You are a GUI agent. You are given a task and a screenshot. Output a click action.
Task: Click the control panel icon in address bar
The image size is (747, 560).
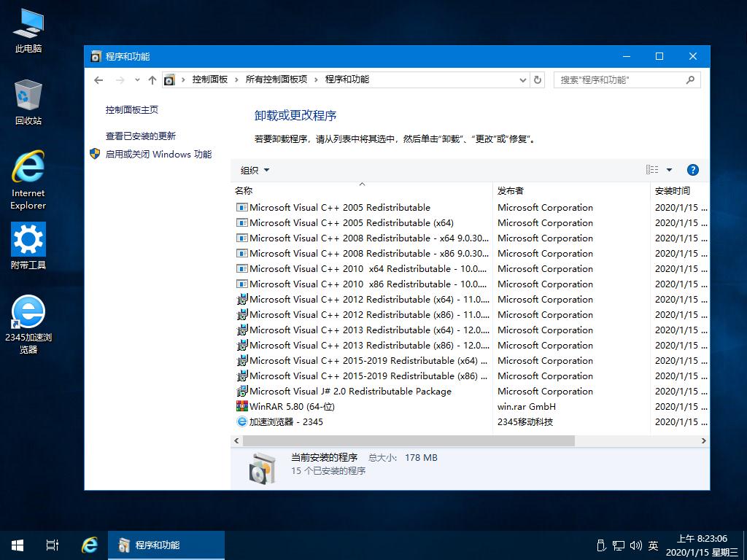tap(169, 80)
